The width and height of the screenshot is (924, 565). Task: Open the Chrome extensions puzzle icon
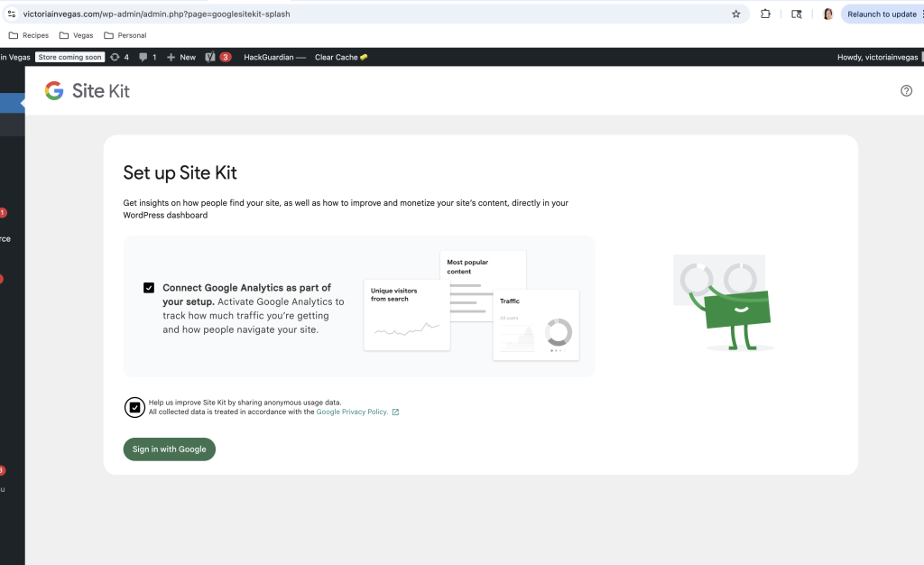point(765,14)
